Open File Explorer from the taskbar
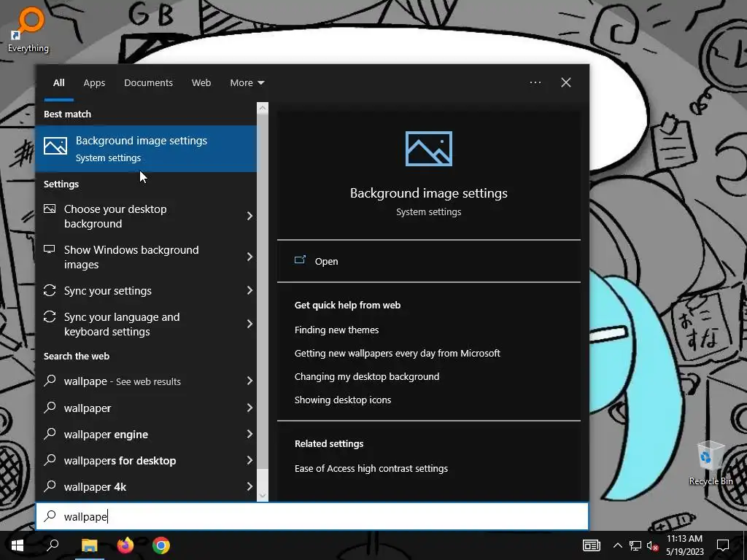The width and height of the screenshot is (747, 560). tap(89, 545)
